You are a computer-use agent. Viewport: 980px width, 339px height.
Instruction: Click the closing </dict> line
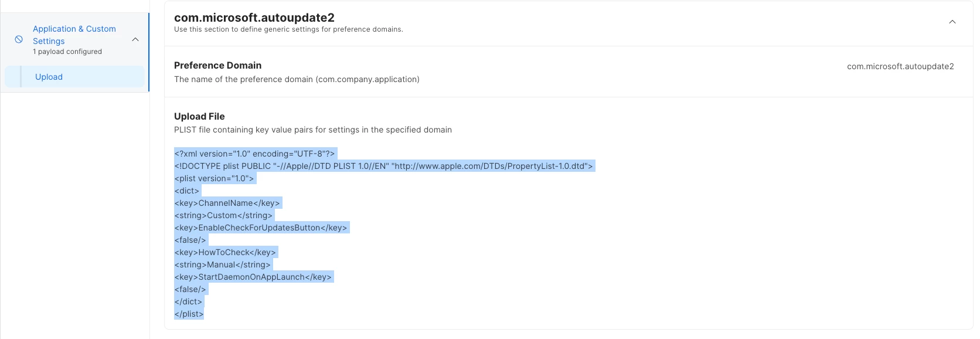coord(188,301)
